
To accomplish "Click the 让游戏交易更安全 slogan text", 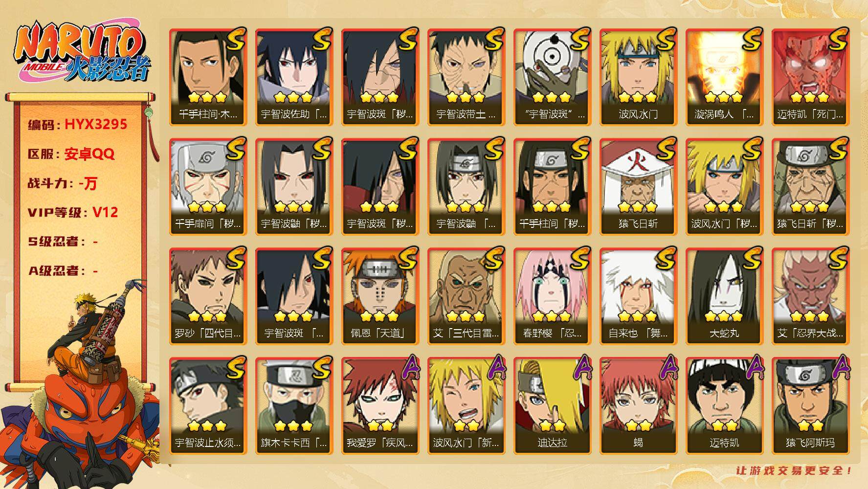I will click(795, 470).
